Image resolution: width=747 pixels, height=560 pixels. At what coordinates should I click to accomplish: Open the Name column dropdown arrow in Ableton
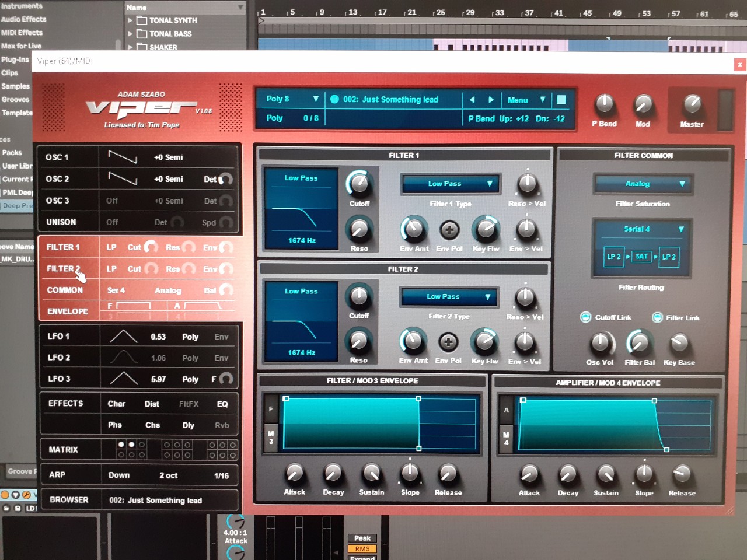240,8
